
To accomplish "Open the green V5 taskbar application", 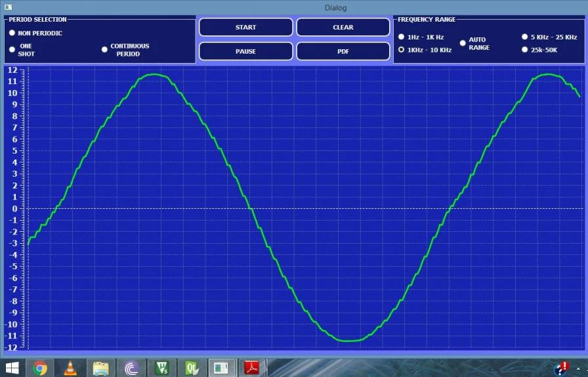I will point(161,368).
